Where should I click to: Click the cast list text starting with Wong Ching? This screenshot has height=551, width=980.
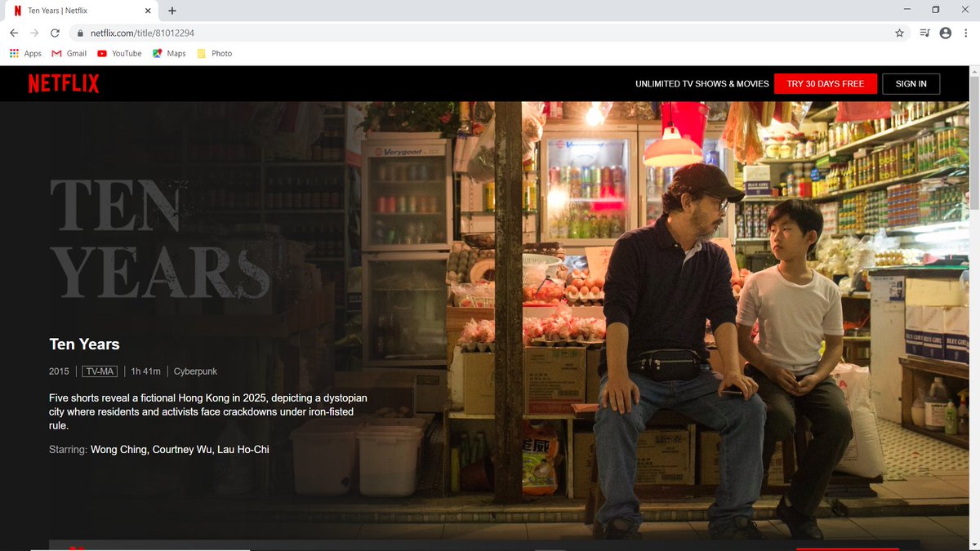pyautogui.click(x=180, y=449)
